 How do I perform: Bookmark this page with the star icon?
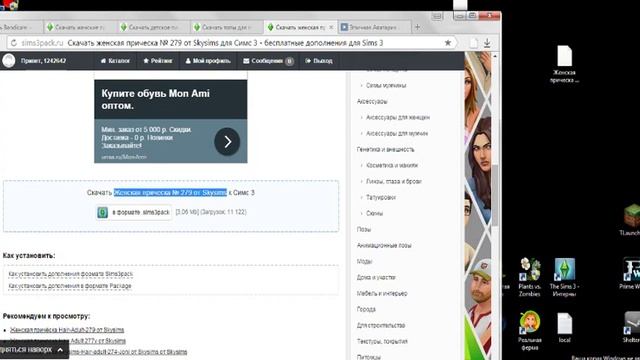(x=448, y=43)
